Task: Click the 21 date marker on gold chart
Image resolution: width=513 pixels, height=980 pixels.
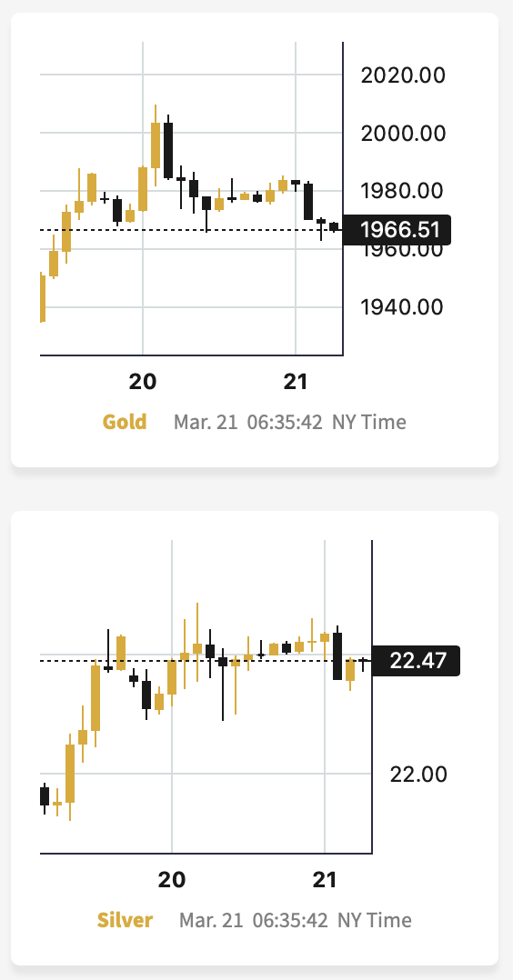Action: pos(296,381)
